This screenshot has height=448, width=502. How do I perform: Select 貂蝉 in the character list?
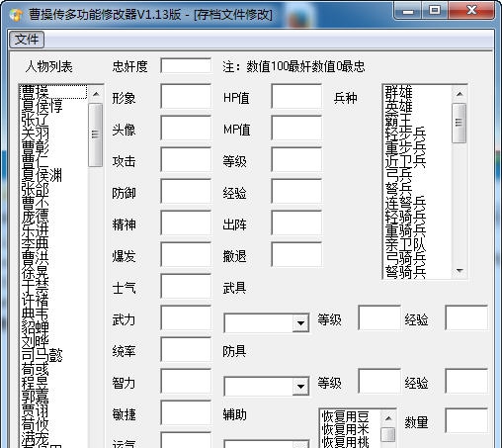click(x=53, y=327)
